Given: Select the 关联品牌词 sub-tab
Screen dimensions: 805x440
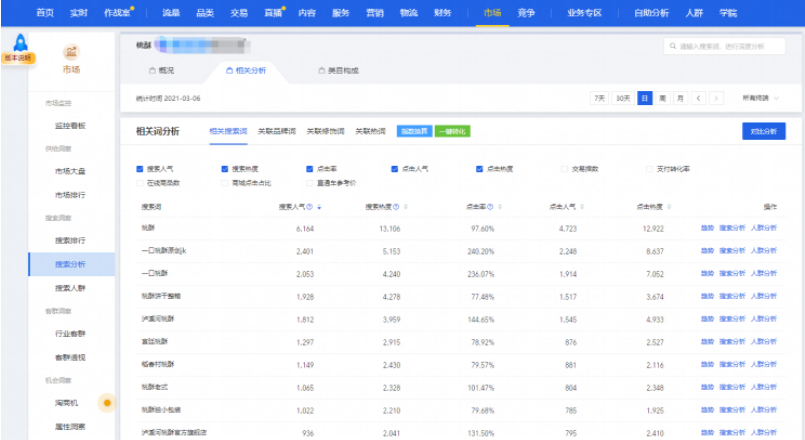Looking at the screenshot, I should (277, 131).
